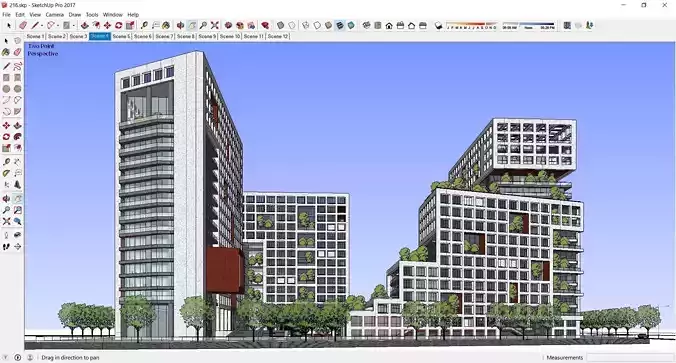
Task: Click the Measurements input box
Action: pyautogui.click(x=629, y=357)
